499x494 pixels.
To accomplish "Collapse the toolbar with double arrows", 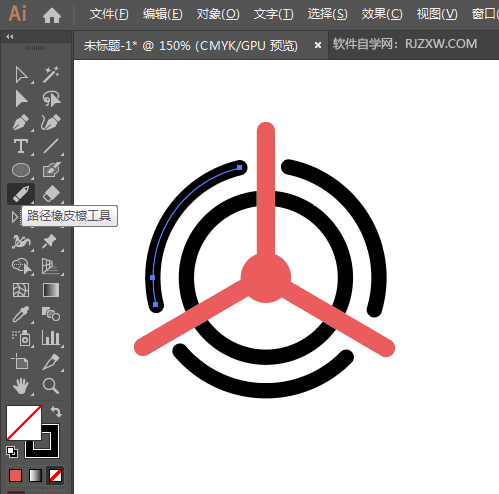I will [10, 37].
